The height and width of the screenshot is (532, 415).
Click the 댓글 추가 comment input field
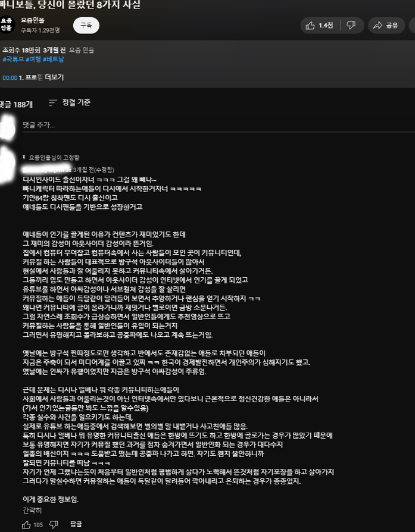(219, 125)
